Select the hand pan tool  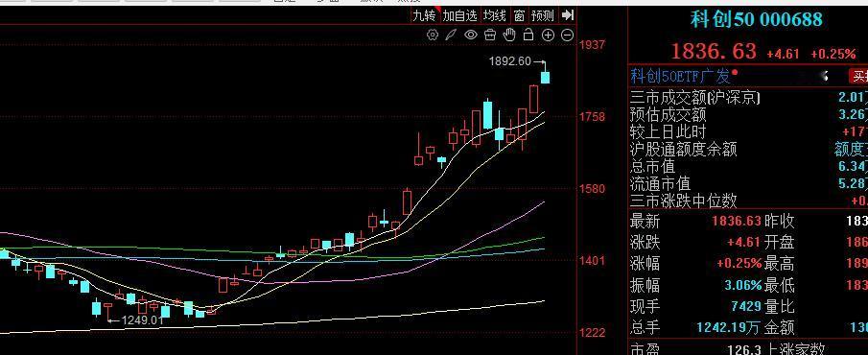[509, 35]
